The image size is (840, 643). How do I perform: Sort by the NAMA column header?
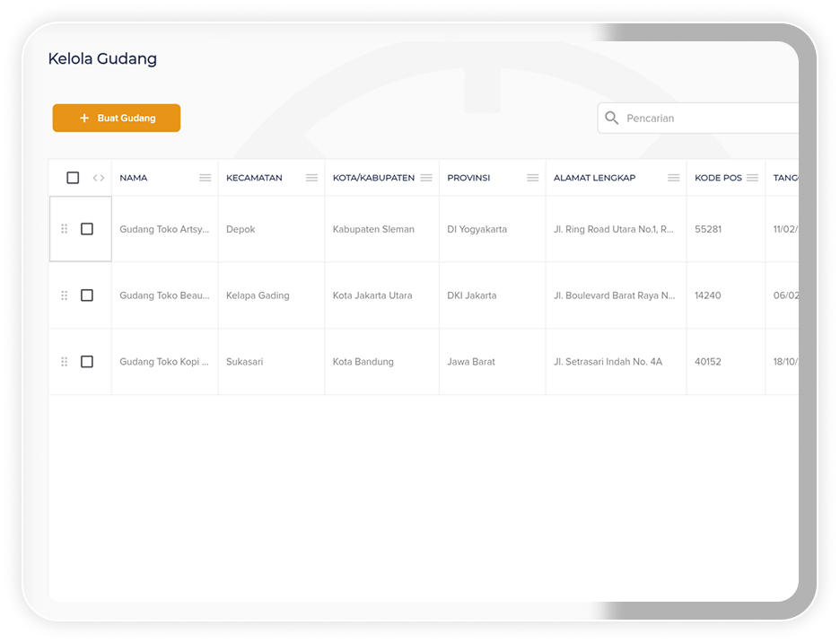tap(134, 178)
